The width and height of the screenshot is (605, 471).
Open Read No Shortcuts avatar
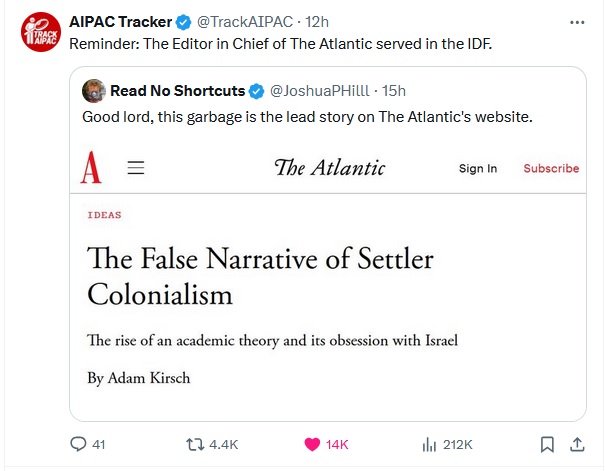coord(95,90)
